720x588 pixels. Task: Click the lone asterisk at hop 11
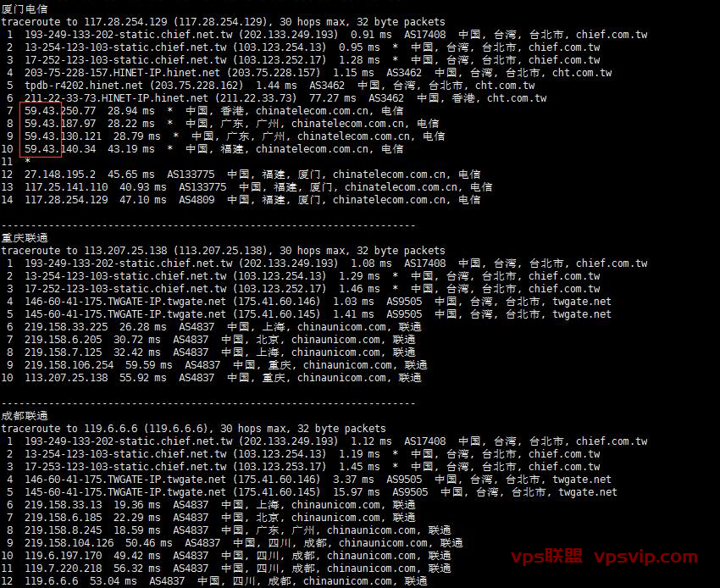[x=28, y=161]
